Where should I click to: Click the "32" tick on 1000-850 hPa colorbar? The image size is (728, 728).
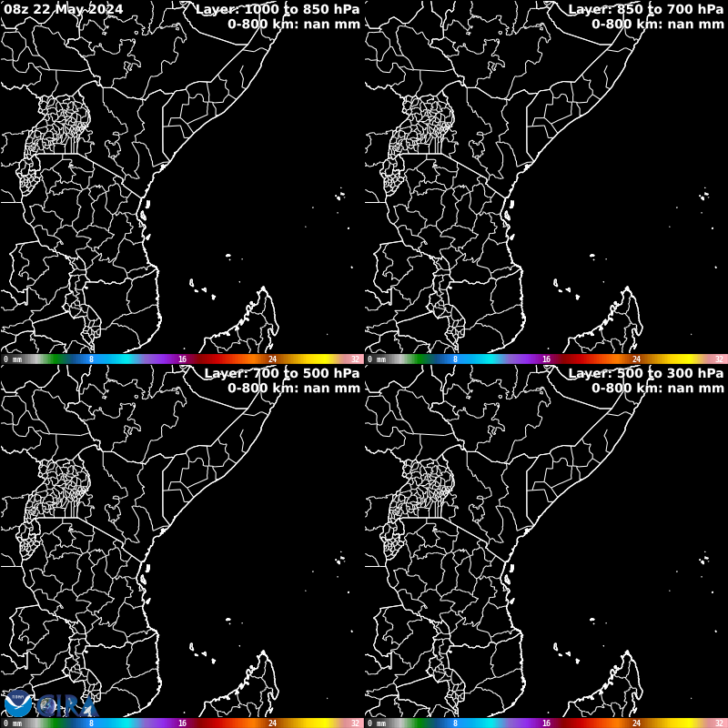tap(355, 359)
